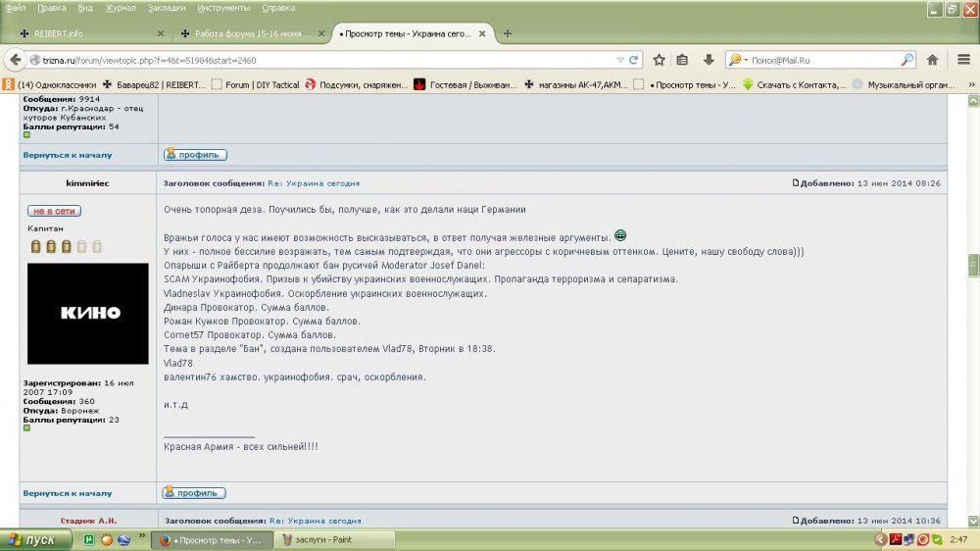
Task: Click the browser back arrow button
Action: [17, 59]
